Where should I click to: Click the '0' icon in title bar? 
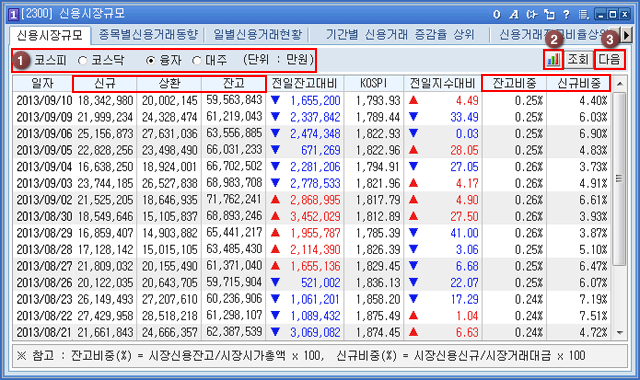pos(497,15)
